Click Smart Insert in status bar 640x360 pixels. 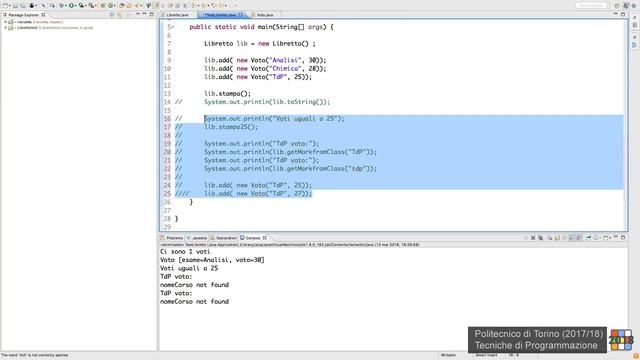[x=486, y=355]
